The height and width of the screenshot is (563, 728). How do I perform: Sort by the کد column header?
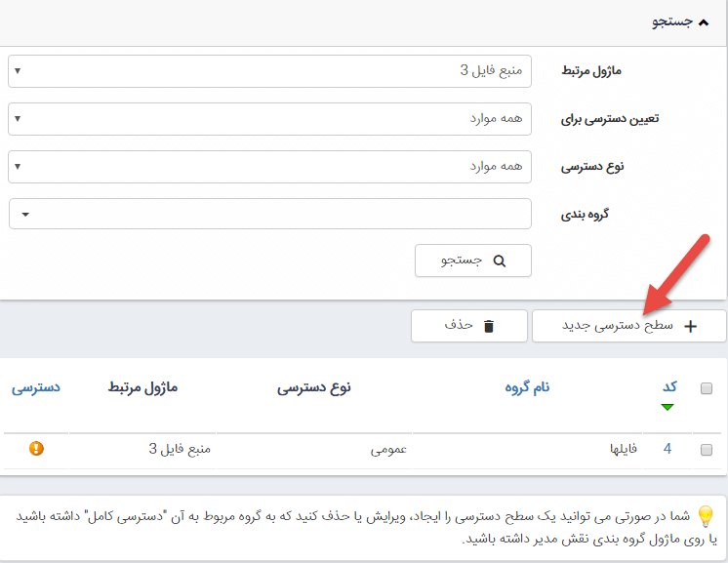(x=669, y=387)
